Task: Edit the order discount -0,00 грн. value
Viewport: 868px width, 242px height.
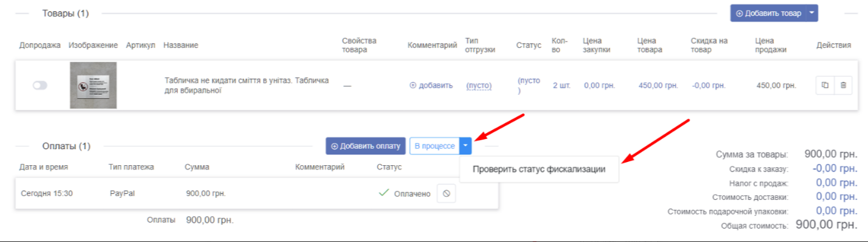Action: tap(835, 168)
